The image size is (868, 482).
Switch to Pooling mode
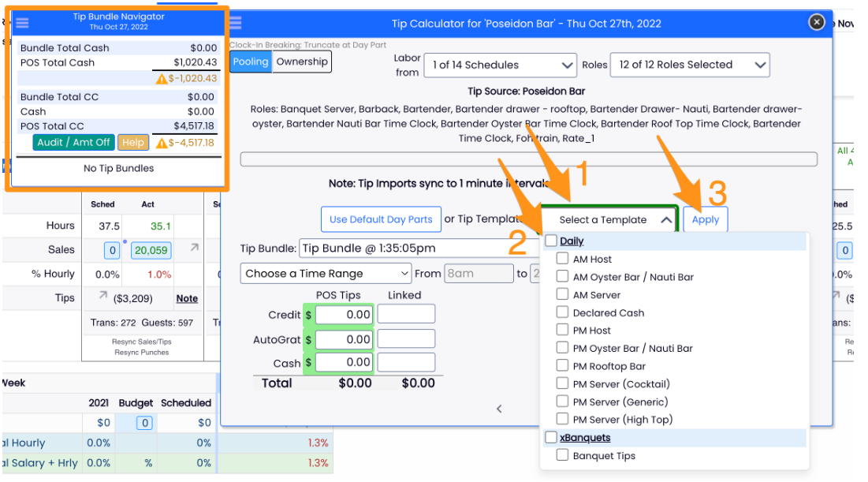pyautogui.click(x=250, y=62)
